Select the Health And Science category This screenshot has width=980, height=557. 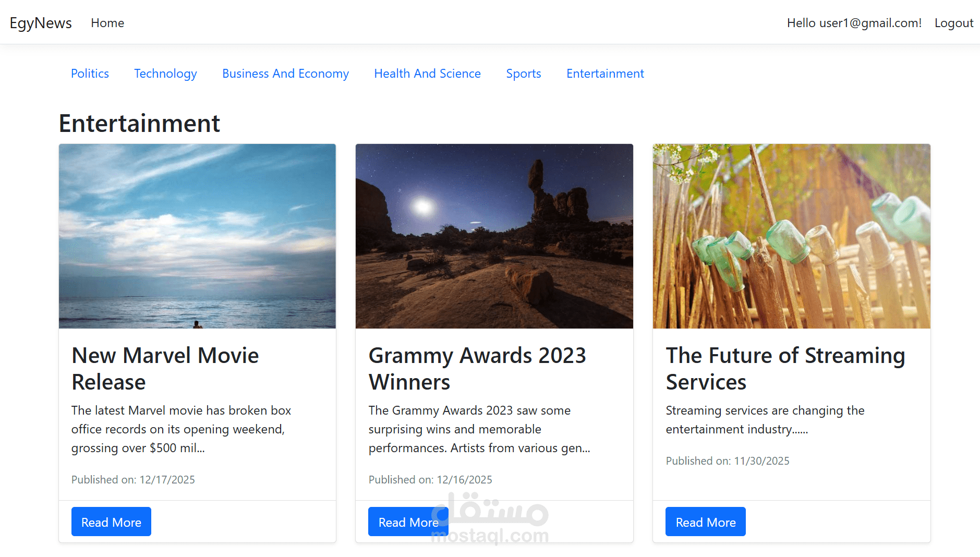427,74
